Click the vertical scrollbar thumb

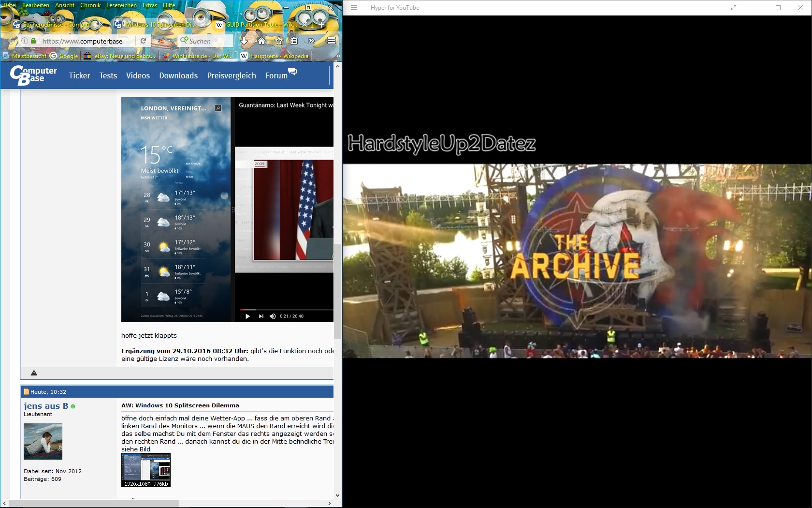[337, 291]
